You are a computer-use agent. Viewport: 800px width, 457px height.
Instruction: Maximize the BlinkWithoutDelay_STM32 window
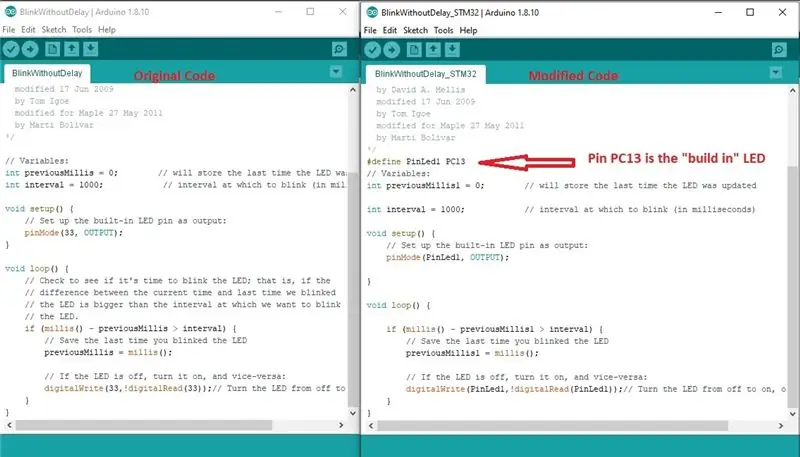click(x=750, y=12)
